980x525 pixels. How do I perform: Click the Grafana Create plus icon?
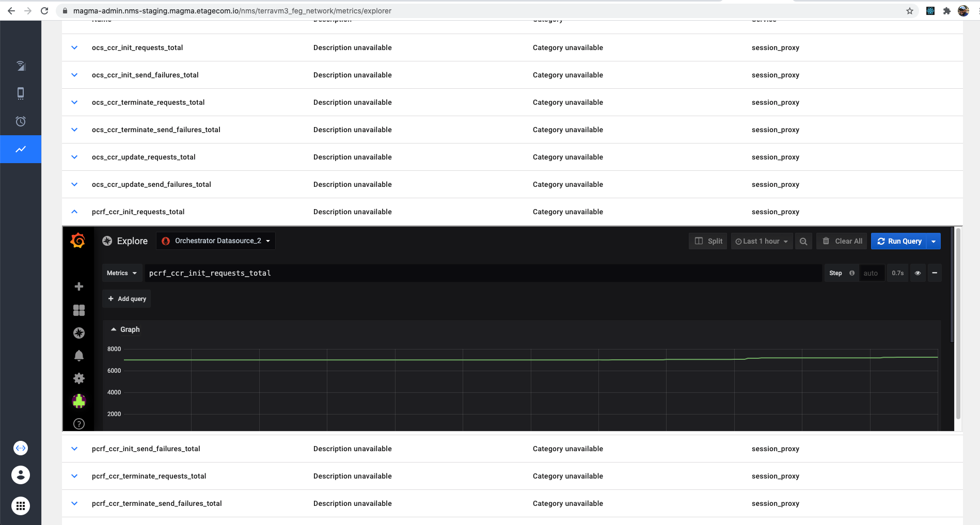[79, 287]
